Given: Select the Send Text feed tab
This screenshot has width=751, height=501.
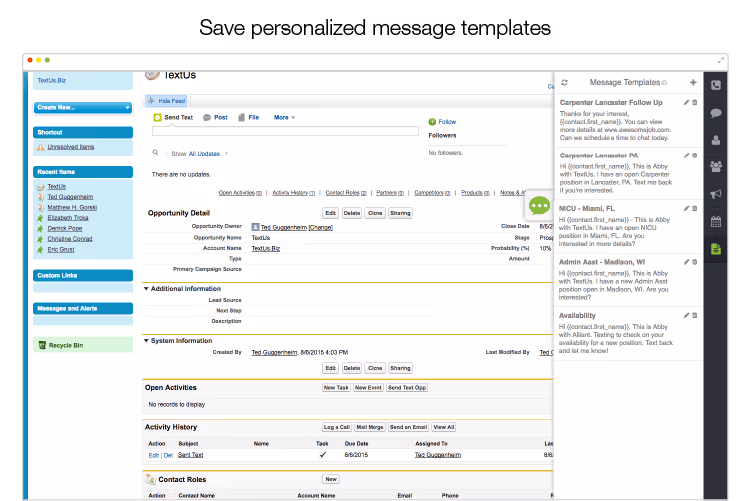Looking at the screenshot, I should [x=173, y=117].
